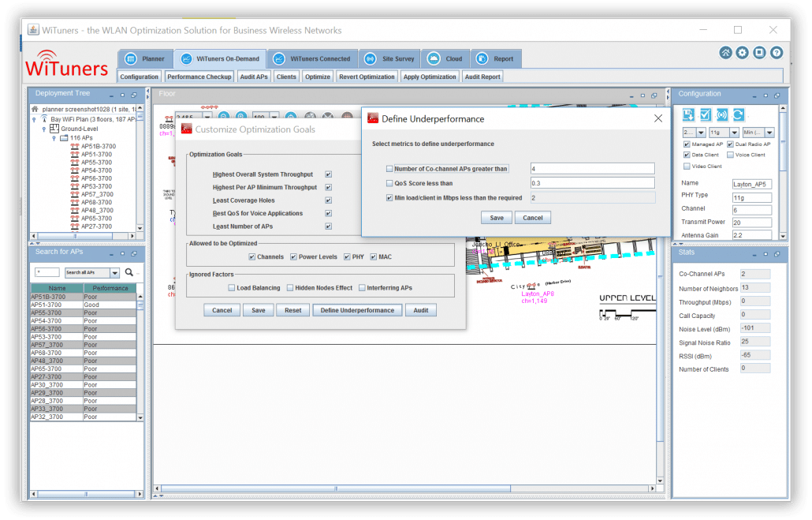
Task: Open the Min dropdown in Configuration panel
Action: 758,133
